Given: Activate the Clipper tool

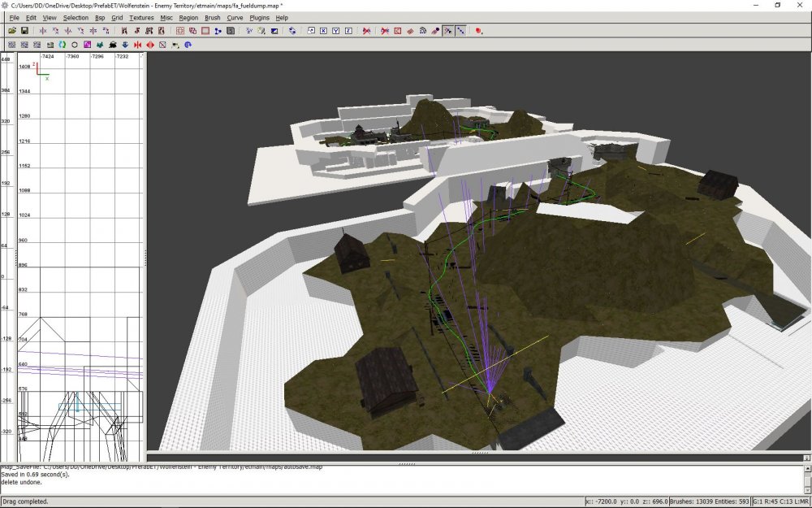Looking at the screenshot, I should (218, 31).
